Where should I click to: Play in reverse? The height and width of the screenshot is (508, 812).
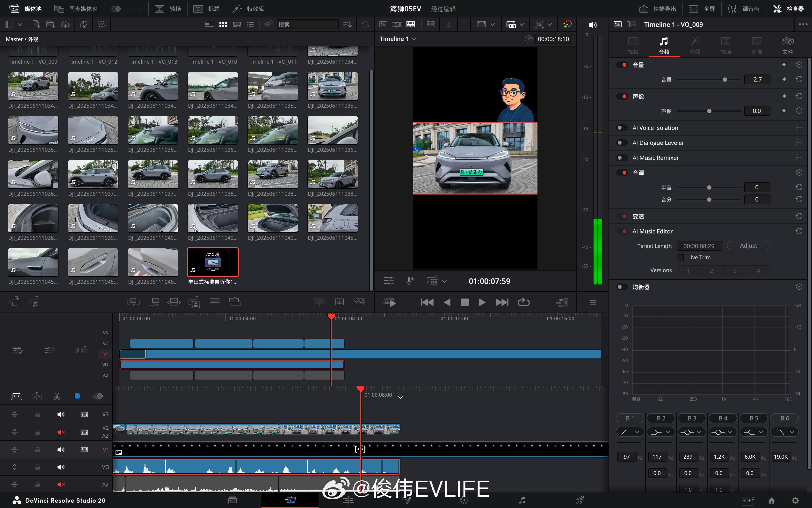447,302
